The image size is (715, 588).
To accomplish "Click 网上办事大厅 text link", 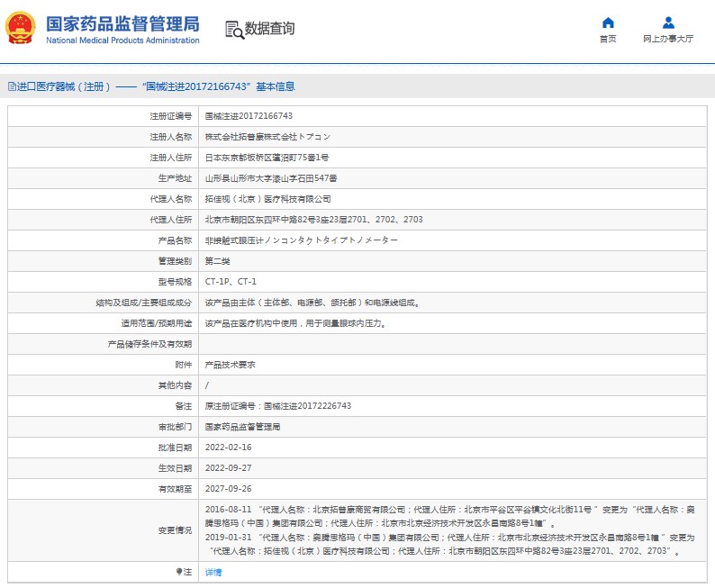I will (668, 40).
